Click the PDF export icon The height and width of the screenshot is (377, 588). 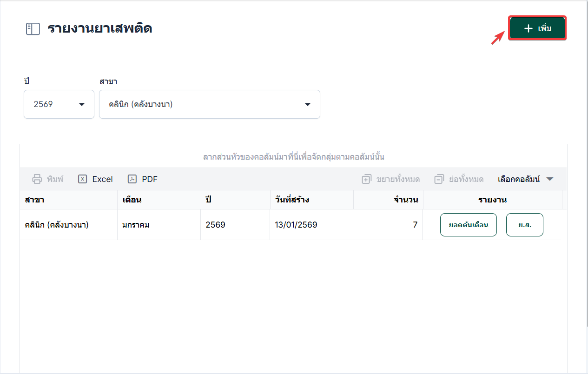point(132,179)
